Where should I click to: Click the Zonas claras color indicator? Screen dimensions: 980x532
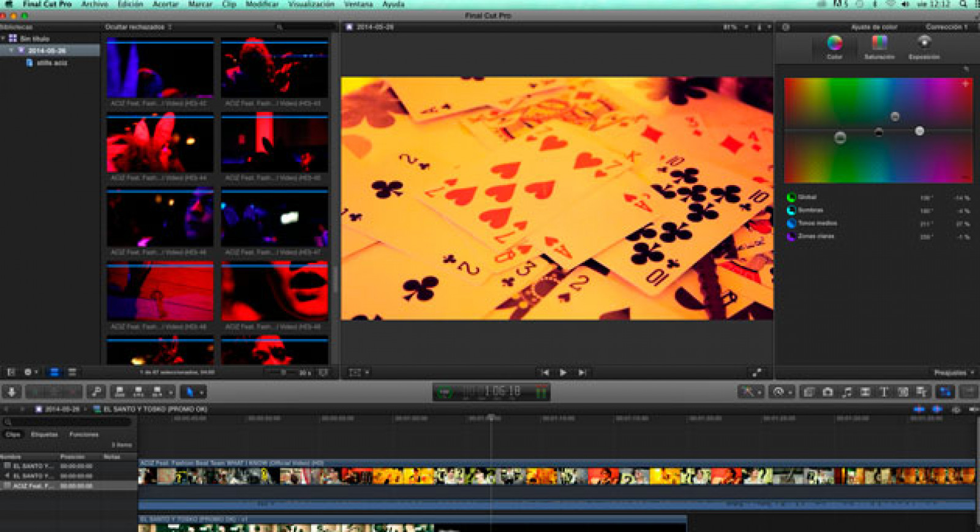click(x=791, y=236)
